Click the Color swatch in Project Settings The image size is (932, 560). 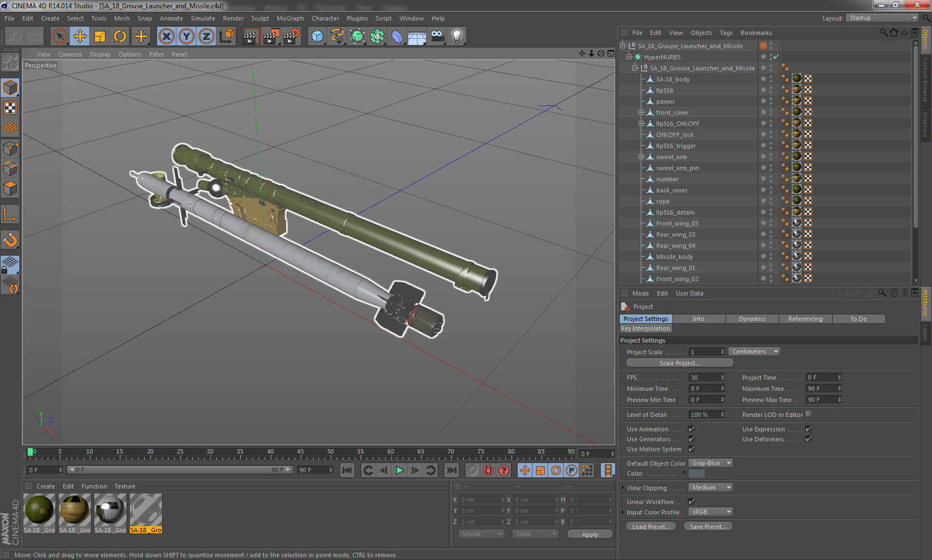click(696, 474)
